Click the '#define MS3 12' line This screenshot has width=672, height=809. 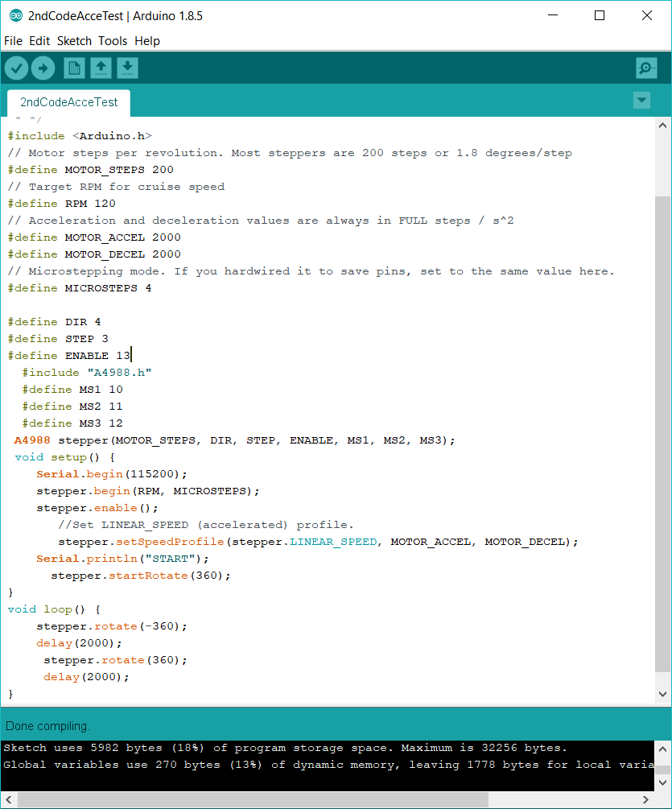click(x=72, y=423)
